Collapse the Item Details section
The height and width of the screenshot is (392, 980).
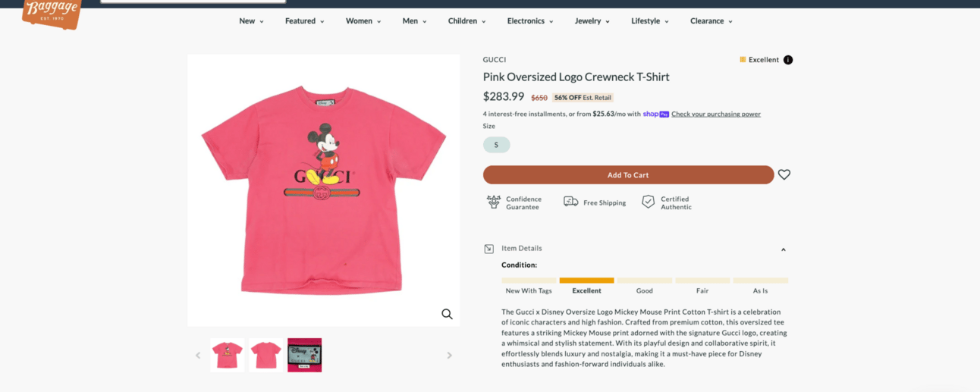pyautogui.click(x=784, y=249)
